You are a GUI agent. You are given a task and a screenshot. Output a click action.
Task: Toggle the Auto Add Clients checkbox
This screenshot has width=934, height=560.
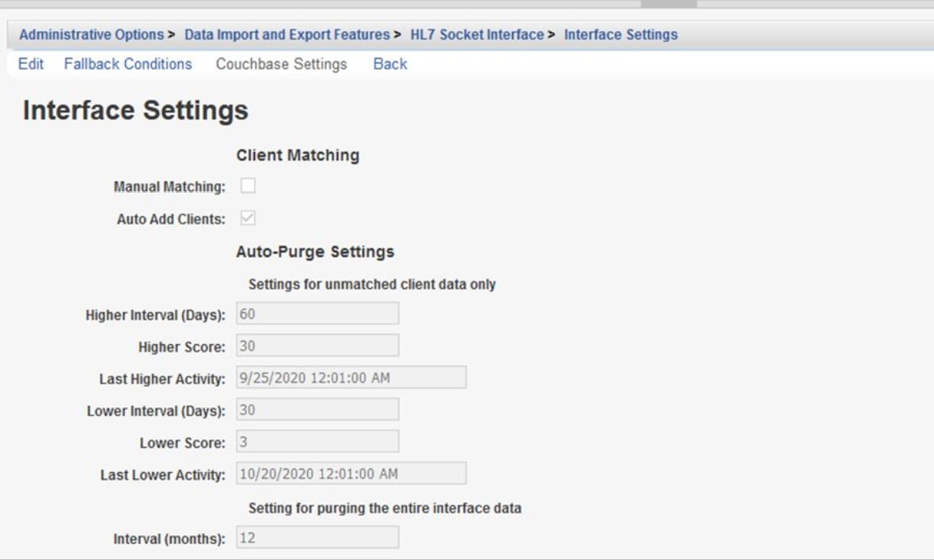click(248, 218)
